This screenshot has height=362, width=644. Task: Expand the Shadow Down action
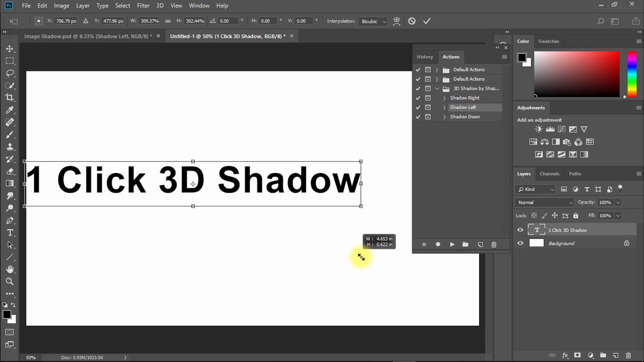click(x=444, y=117)
